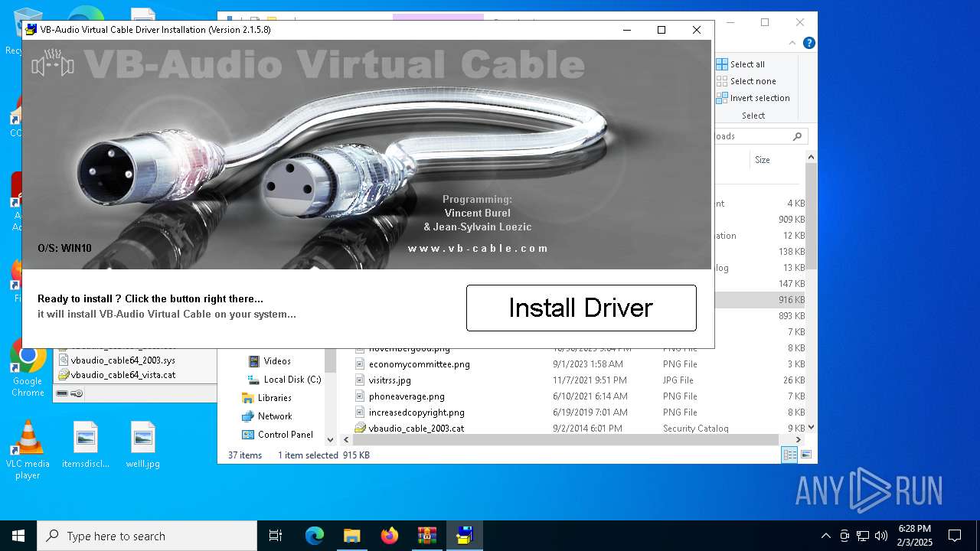Viewport: 980px width, 551px height.
Task: Click the VB-Audio speaker logo in banner
Action: [53, 63]
